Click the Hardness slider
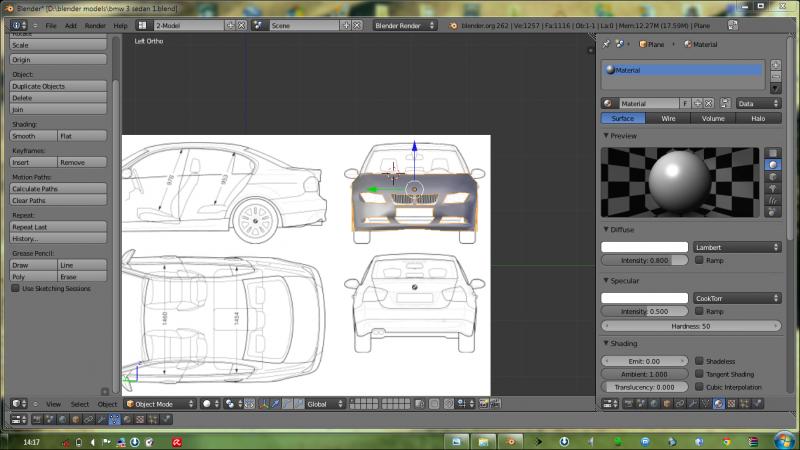 coord(691,326)
